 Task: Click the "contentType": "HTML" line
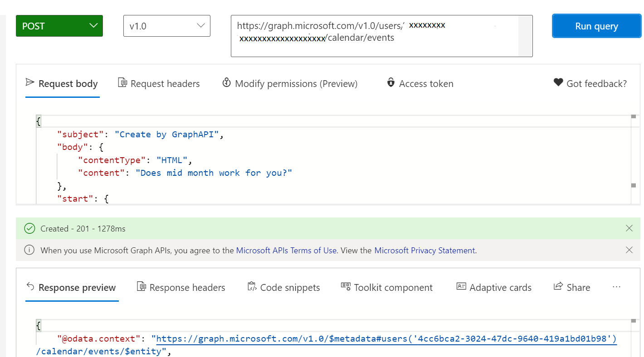pyautogui.click(x=136, y=160)
